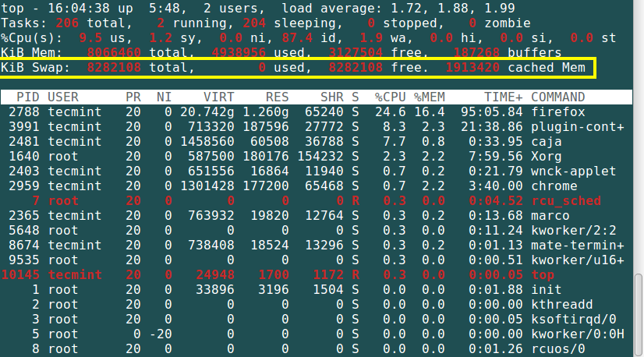Click the TIME+ column header
Screen dimensions: 644x357
click(504, 97)
